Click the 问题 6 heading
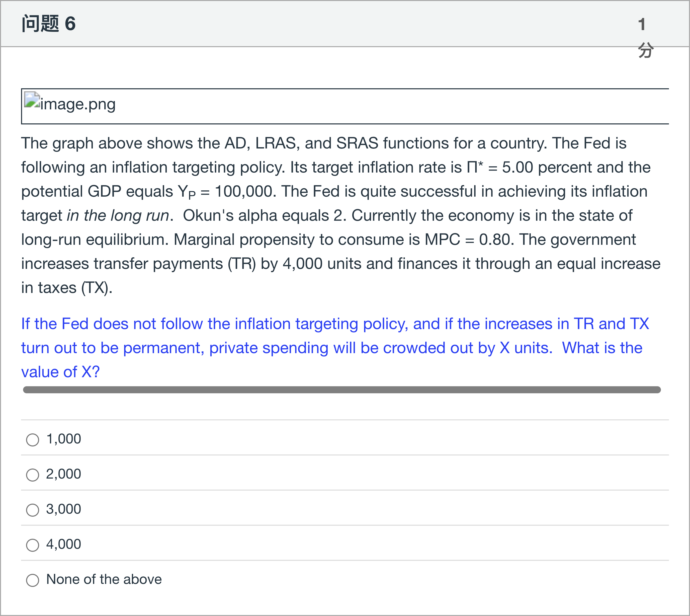Image resolution: width=690 pixels, height=616 pixels. 49,24
